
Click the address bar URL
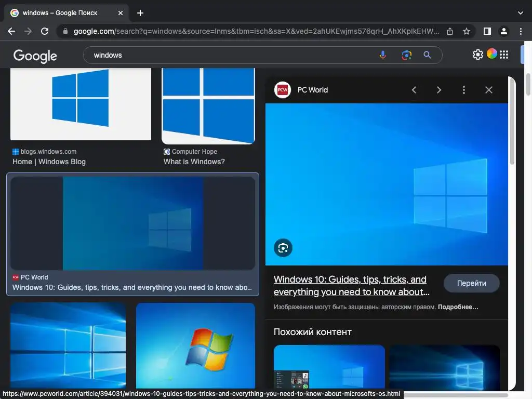[x=256, y=31]
